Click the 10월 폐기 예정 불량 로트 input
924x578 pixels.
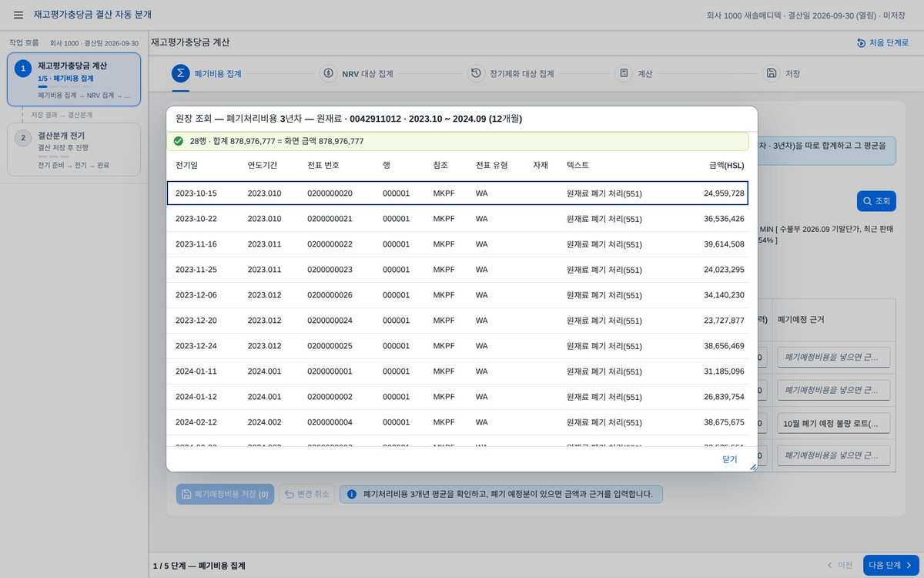click(x=833, y=423)
